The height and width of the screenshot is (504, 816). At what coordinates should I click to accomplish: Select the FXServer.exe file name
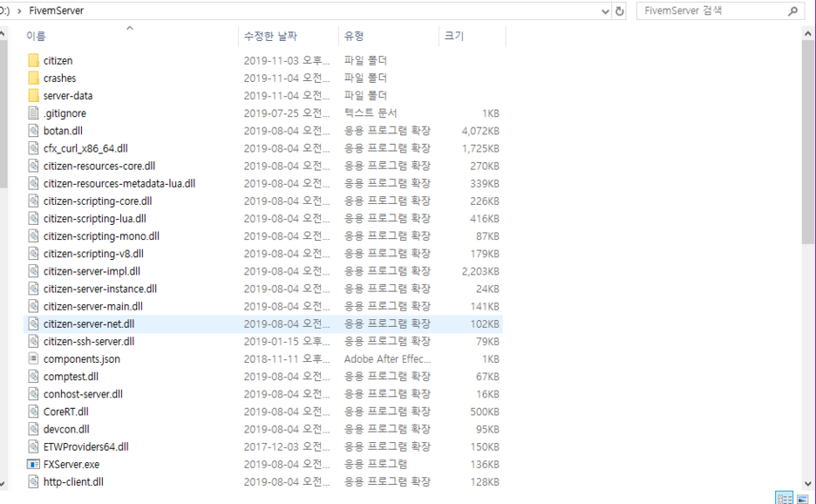[71, 465]
